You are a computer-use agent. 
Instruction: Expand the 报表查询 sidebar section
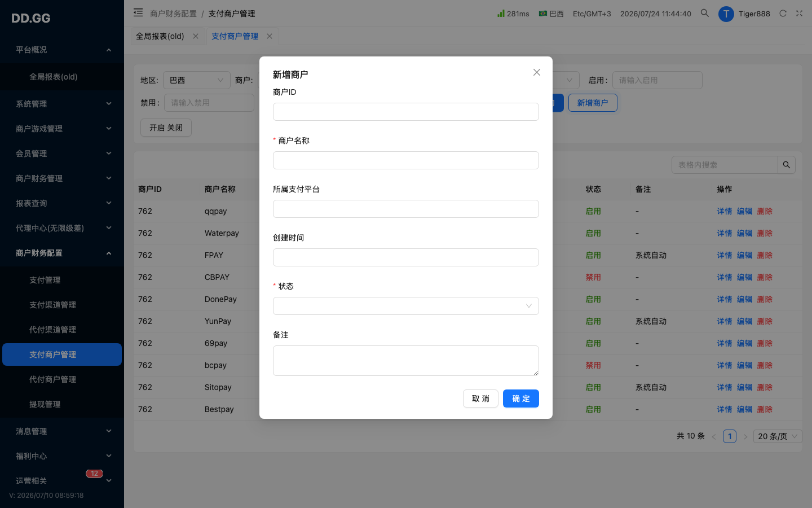(62, 203)
